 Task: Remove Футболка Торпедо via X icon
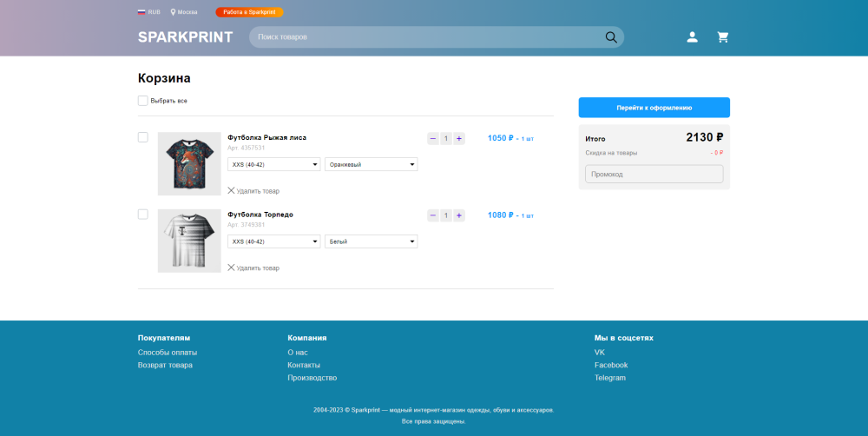[x=231, y=268]
